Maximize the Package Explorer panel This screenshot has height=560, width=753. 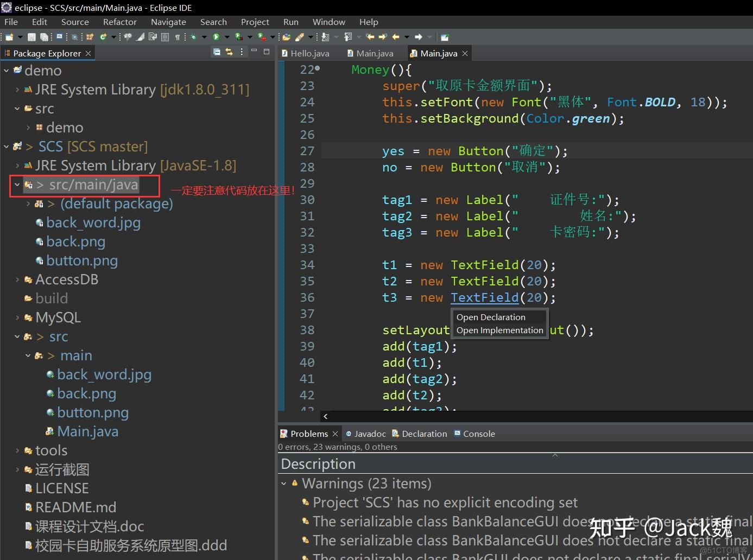point(267,52)
